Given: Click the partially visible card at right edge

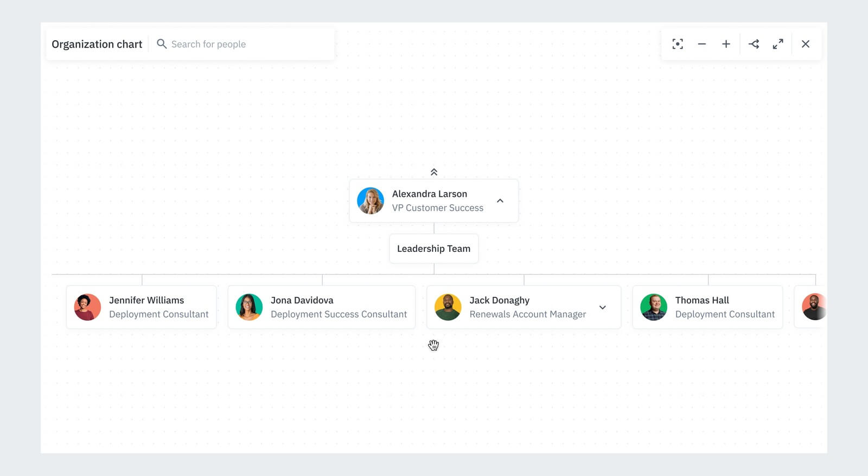Looking at the screenshot, I should [x=814, y=307].
